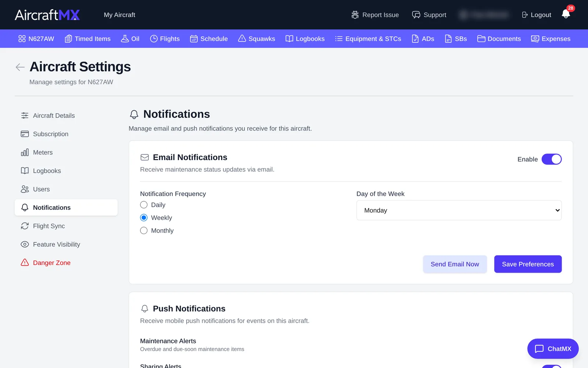Open the Day of the Week dropdown
Screen dimensions: 588x368
(x=459, y=210)
